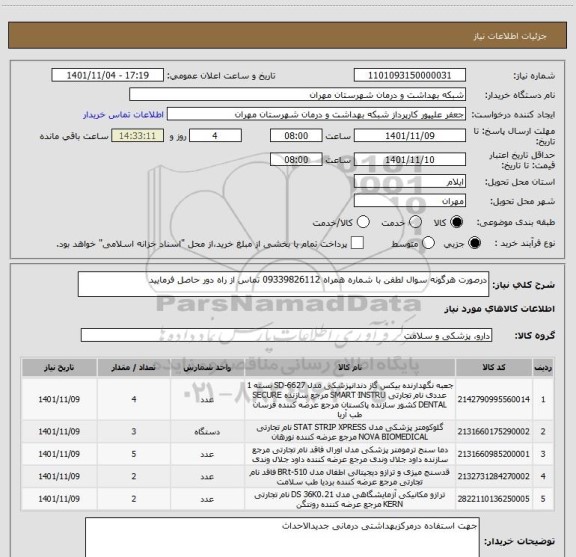Viewport: 576px width, 557px height.
Task: Click the ردیف column header
Action: point(543,367)
